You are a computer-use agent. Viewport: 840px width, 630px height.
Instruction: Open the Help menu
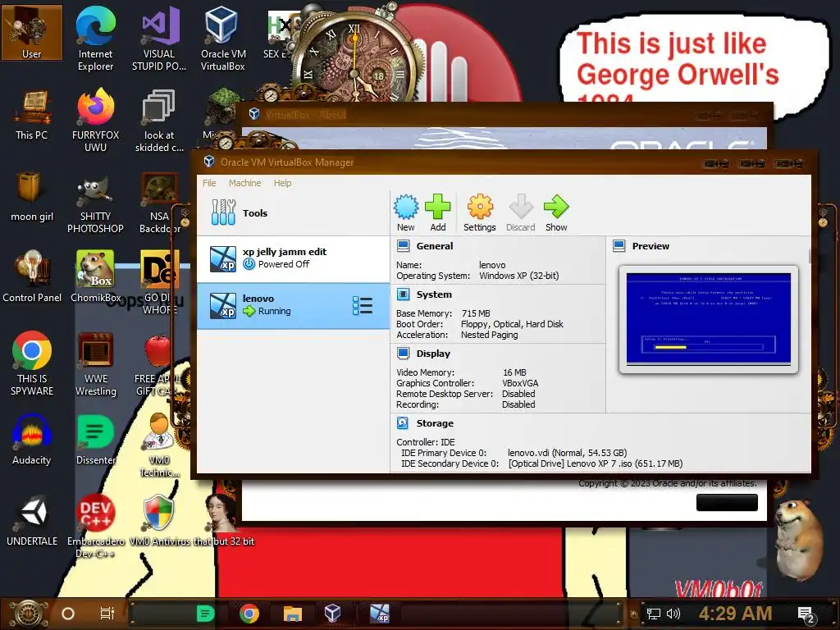pyautogui.click(x=282, y=183)
